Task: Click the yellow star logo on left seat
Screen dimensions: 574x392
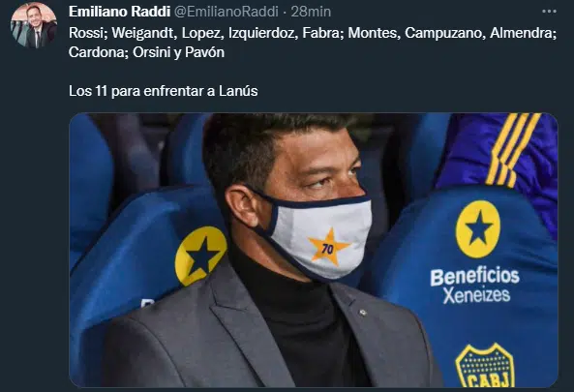Action: point(200,256)
